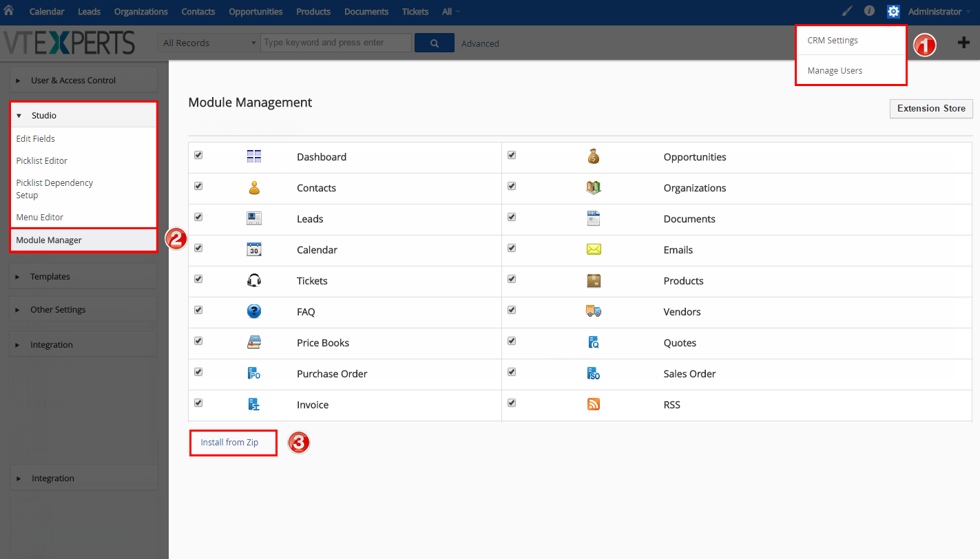Open the Calendar tab in navigation

point(47,12)
